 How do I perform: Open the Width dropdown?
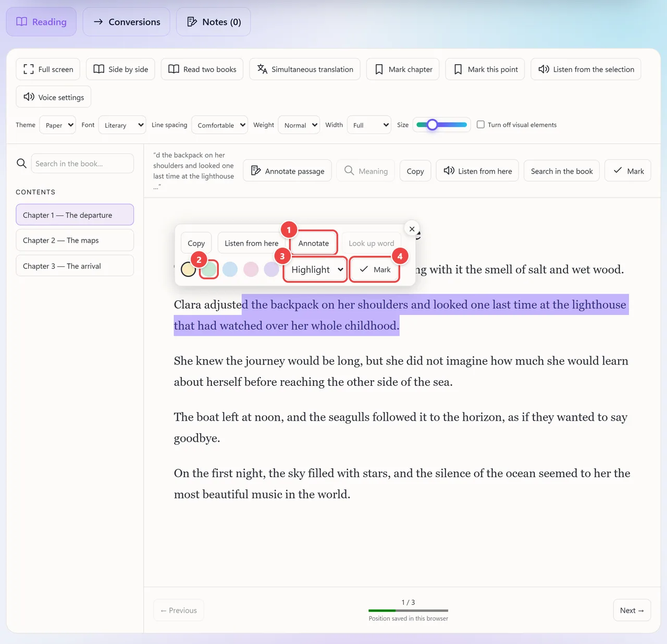point(369,125)
